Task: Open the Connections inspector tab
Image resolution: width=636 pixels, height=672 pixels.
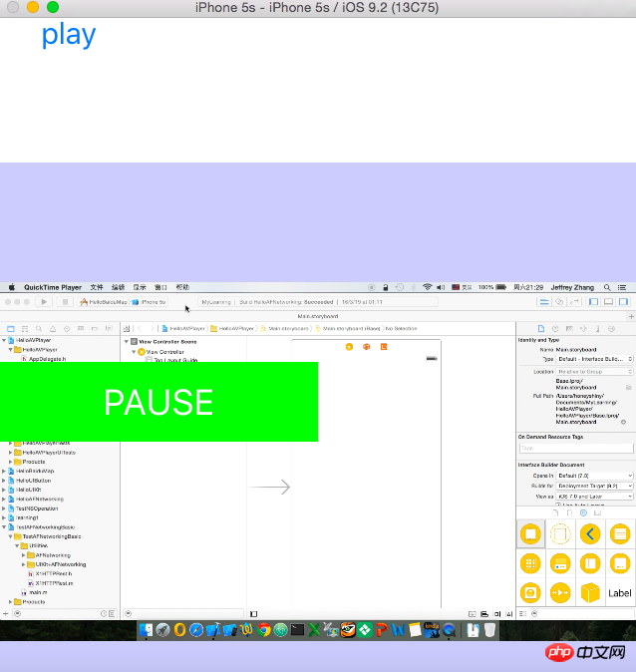Action: pyautogui.click(x=611, y=329)
